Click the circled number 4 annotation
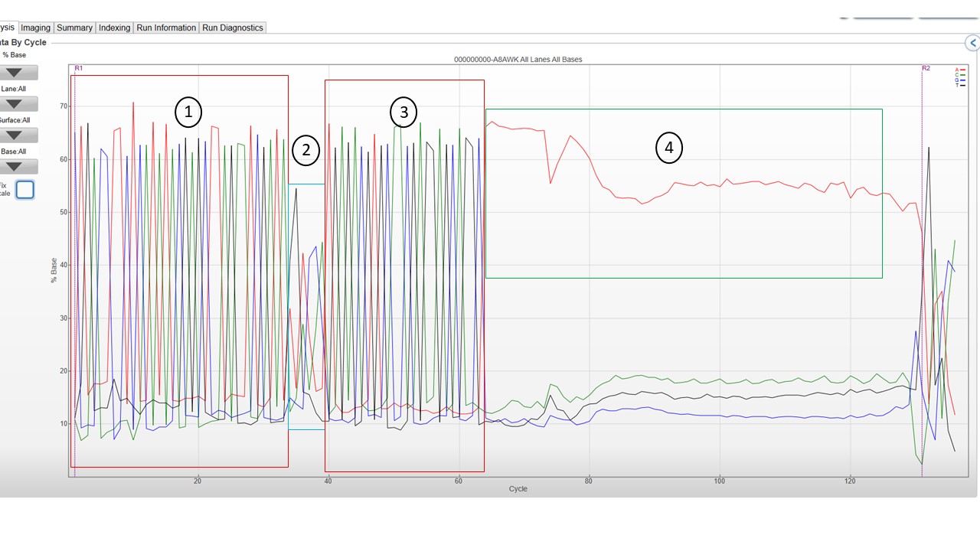The width and height of the screenshot is (980, 551). click(669, 147)
